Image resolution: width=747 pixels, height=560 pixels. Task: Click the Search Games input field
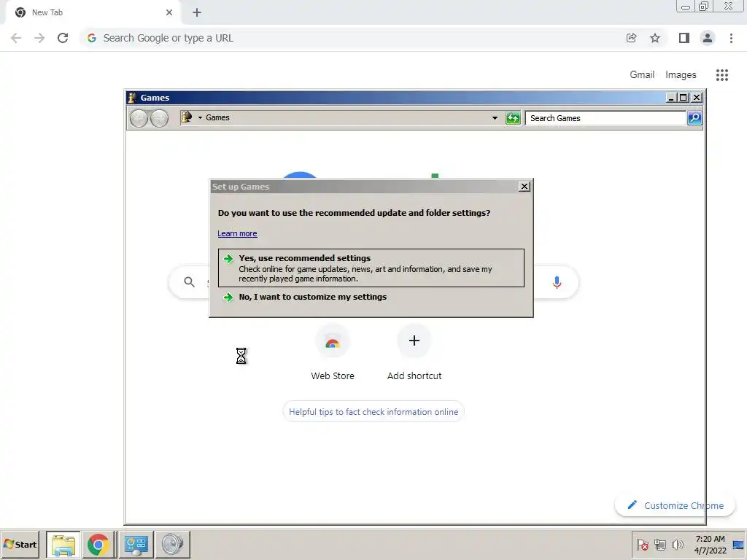click(605, 118)
